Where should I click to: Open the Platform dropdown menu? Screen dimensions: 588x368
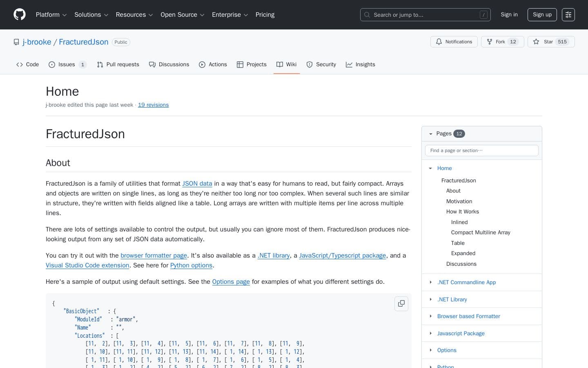(x=51, y=15)
